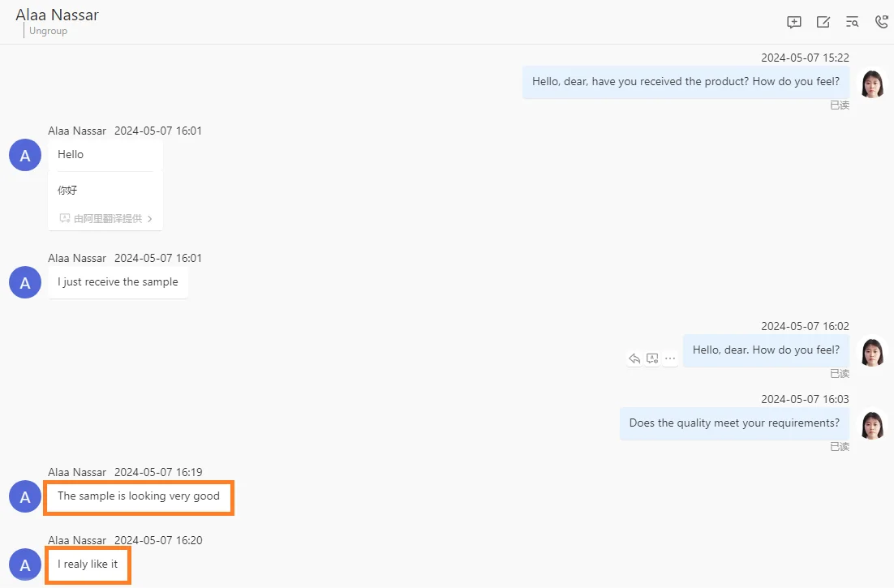Click the translation icon under 你好
The width and height of the screenshot is (894, 588).
click(x=65, y=218)
